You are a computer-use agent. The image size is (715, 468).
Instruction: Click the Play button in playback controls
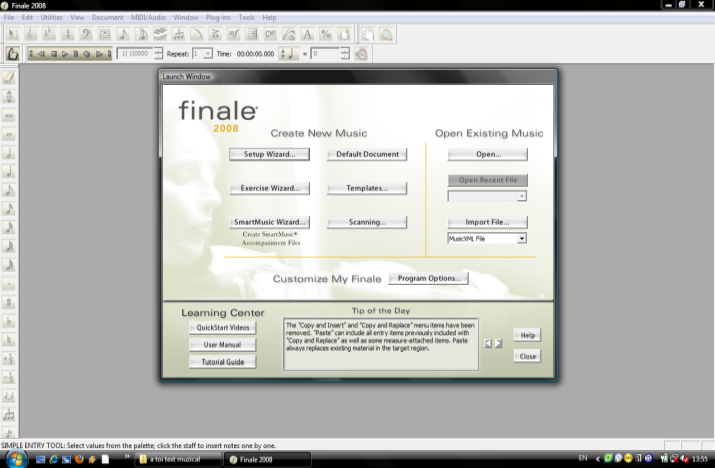click(65, 54)
